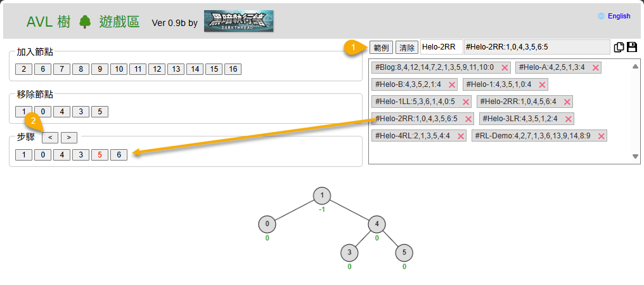The height and width of the screenshot is (285, 644).
Task: Remove the #Helo-A example with its X icon
Action: 595,67
